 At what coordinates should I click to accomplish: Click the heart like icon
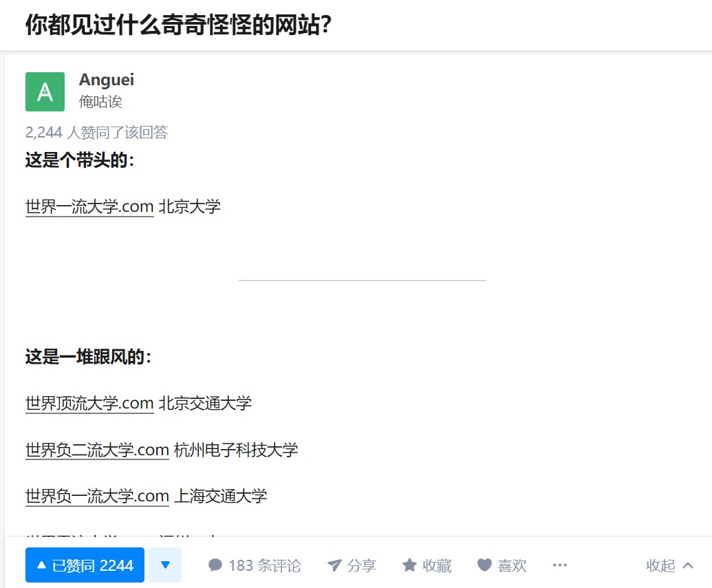[x=484, y=565]
